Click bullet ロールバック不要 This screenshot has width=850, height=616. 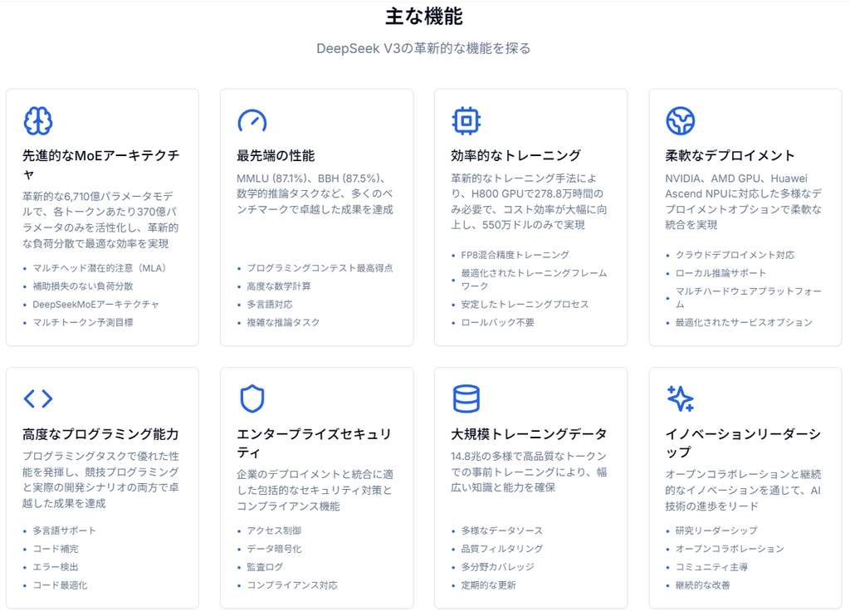click(498, 322)
